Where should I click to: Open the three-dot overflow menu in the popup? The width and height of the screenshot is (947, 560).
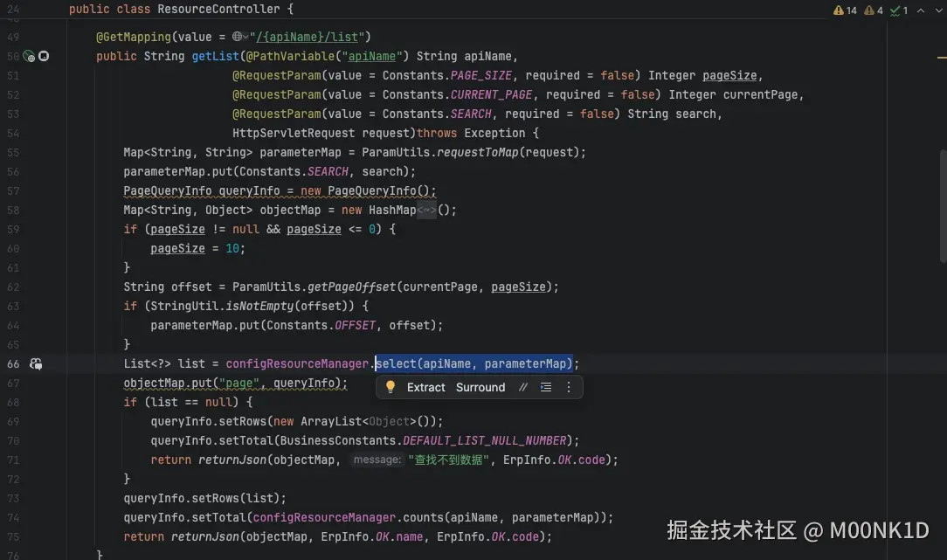click(x=569, y=387)
